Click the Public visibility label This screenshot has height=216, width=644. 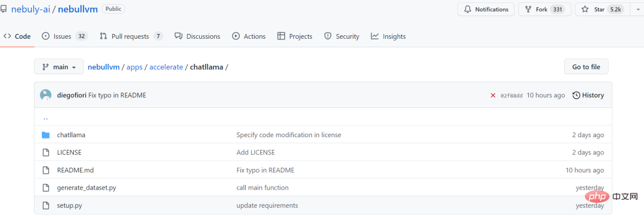113,8
